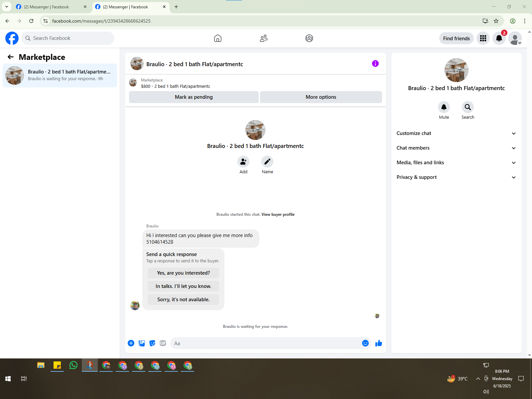Show hidden system tray icons

pos(478,378)
